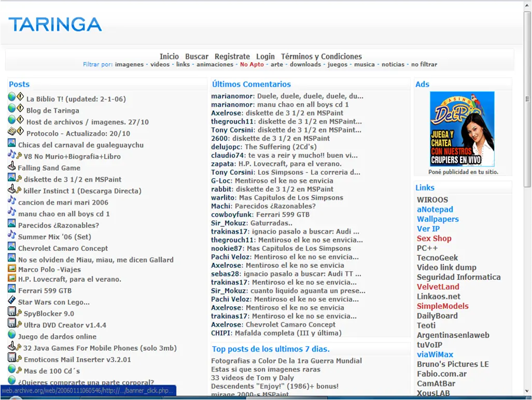This screenshot has width=532, height=400.
Task: Open Ver IP link
Action: click(x=428, y=229)
